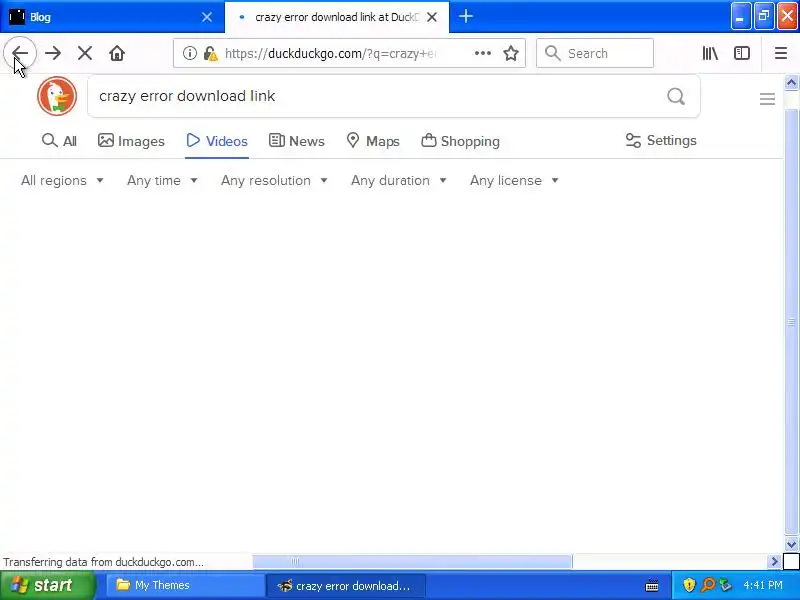Close the Blog tab
The width and height of the screenshot is (800, 600).
[x=207, y=17]
